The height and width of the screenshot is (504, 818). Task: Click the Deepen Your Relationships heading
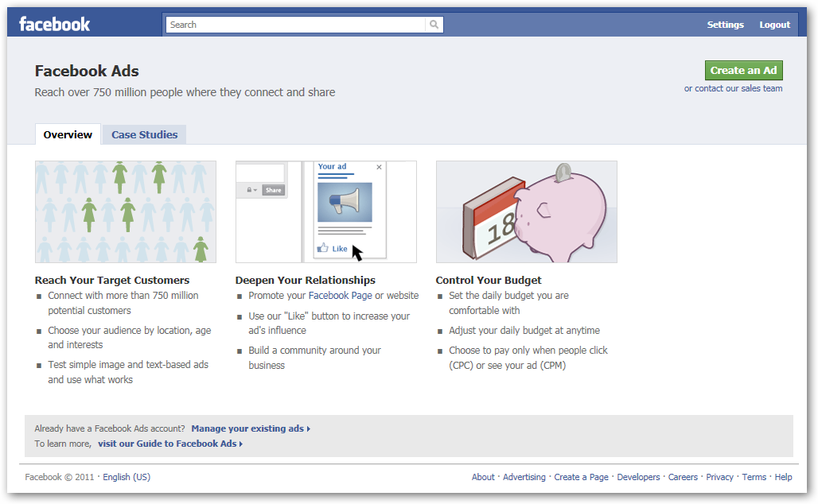coord(306,280)
